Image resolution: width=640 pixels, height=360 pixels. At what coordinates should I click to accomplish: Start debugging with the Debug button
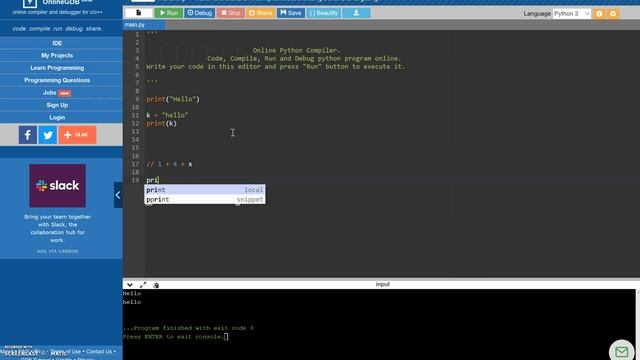tap(200, 13)
